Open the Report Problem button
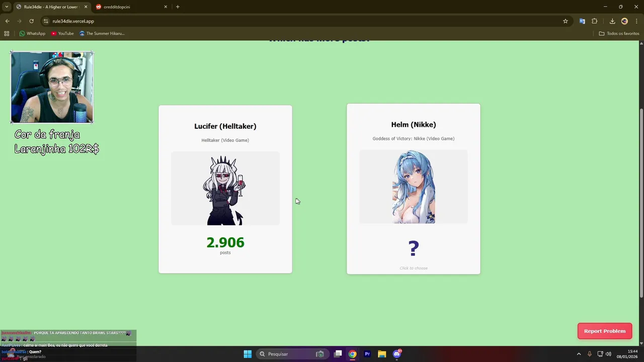Viewport: 644px width, 362px height. pyautogui.click(x=605, y=331)
